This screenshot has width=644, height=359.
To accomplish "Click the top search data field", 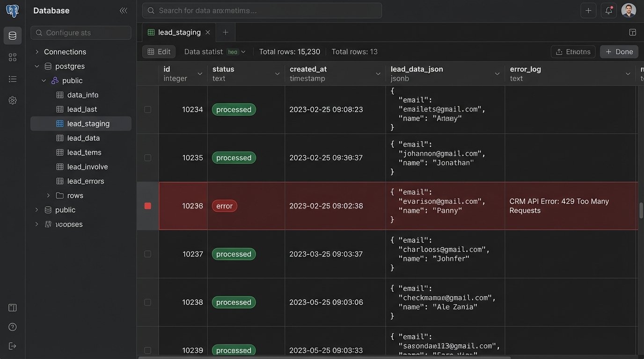I will tap(262, 10).
